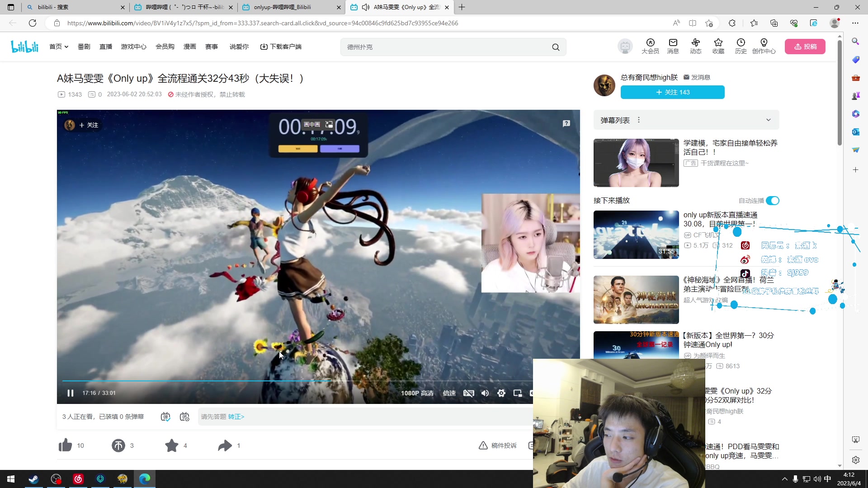The width and height of the screenshot is (868, 488).
Task: Open 创作中心 icon
Action: click(764, 46)
